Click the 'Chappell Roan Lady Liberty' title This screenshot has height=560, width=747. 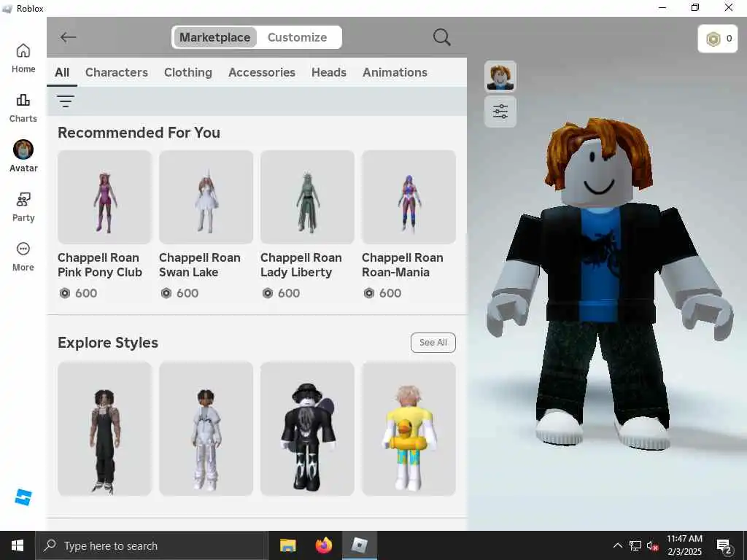[301, 265]
